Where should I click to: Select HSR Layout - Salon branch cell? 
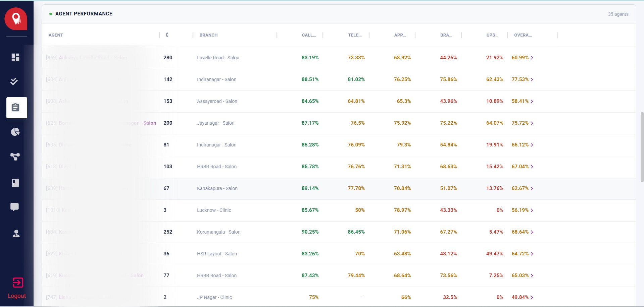tap(217, 254)
